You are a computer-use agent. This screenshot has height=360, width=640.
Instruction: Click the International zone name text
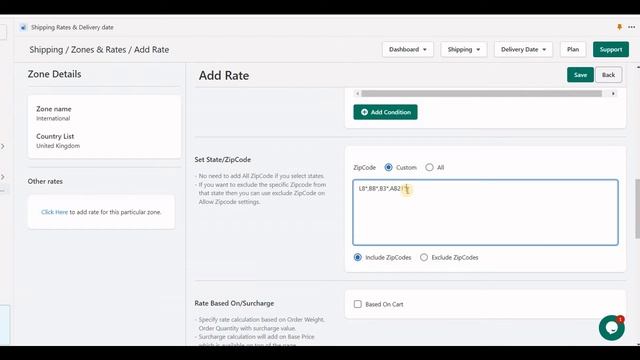(x=53, y=118)
